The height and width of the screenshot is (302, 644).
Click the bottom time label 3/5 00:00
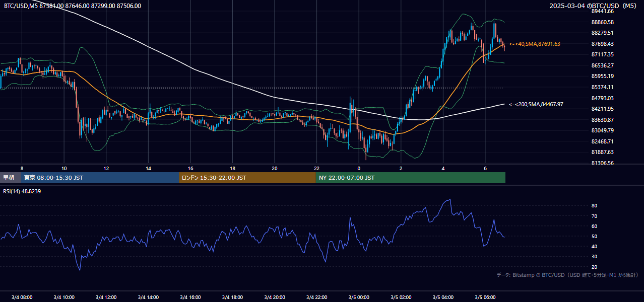pyautogui.click(x=358, y=297)
